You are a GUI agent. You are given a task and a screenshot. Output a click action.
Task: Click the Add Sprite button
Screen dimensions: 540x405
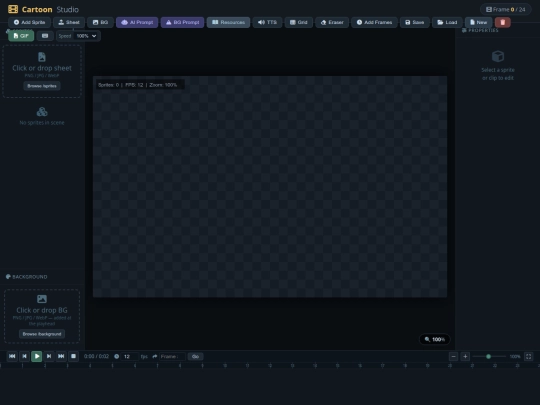coord(29,22)
